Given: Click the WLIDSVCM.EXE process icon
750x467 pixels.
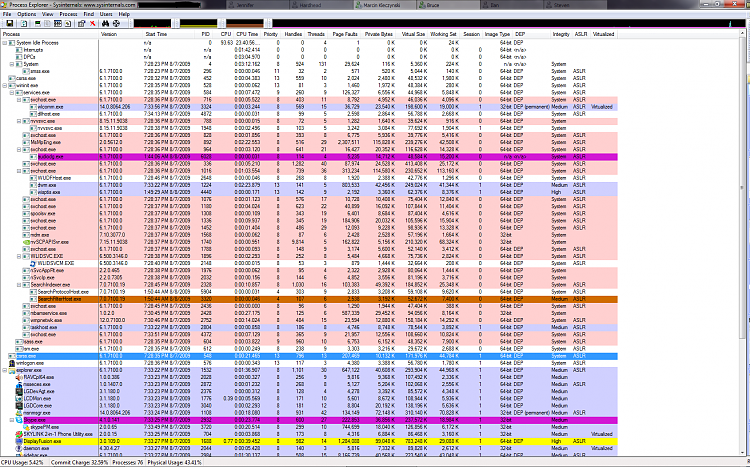Looking at the screenshot, I should click(33, 263).
